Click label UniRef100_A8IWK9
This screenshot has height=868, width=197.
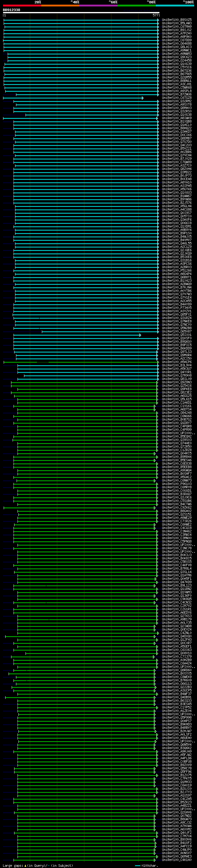click(x=176, y=118)
